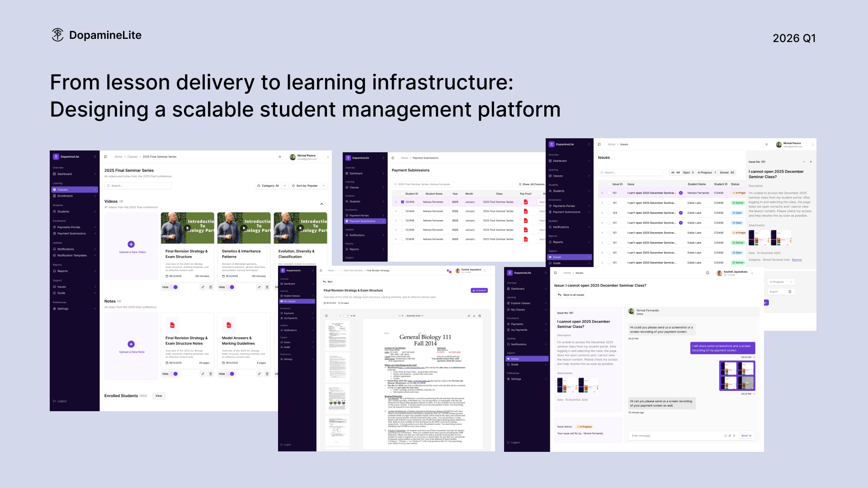
Task: Select the In Progress filter tab in Issues
Action: (707, 172)
